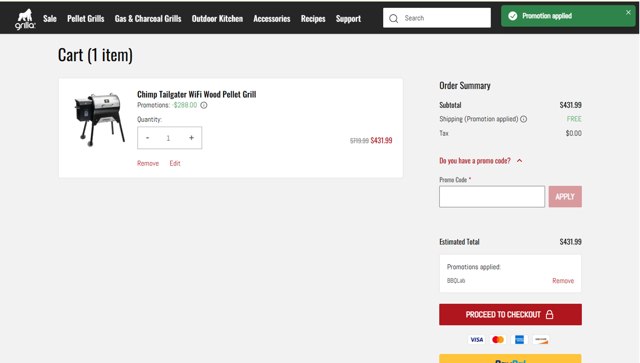The image size is (640, 363).
Task: Remove the applied BBQLab promotion
Action: point(563,281)
